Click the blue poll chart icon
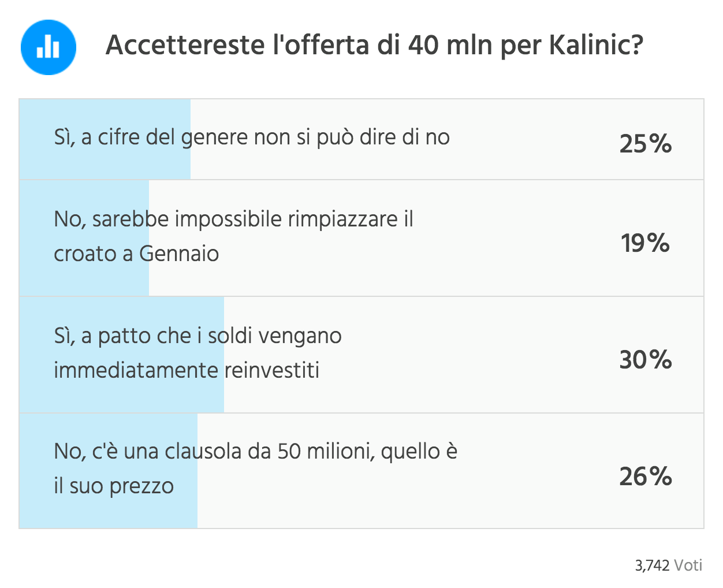 (x=49, y=47)
